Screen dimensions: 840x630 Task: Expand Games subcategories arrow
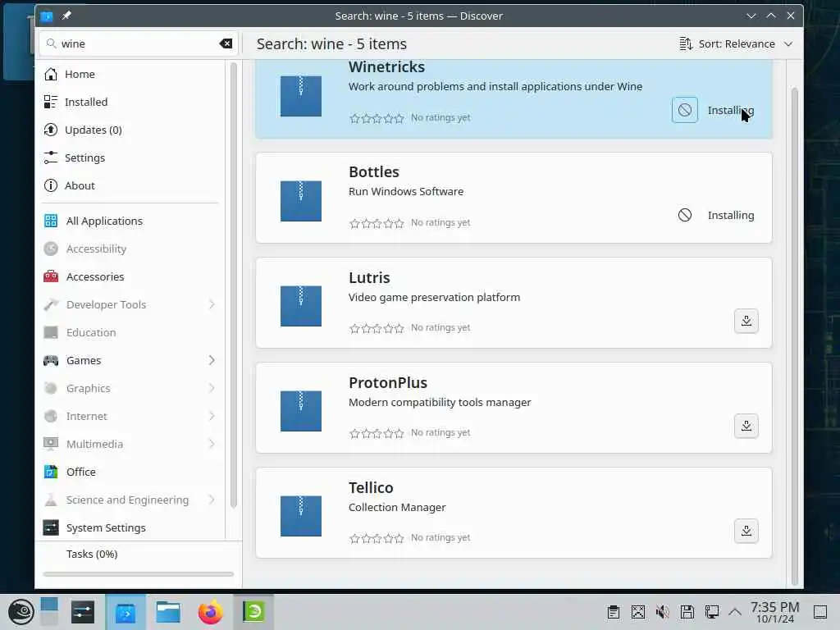212,360
